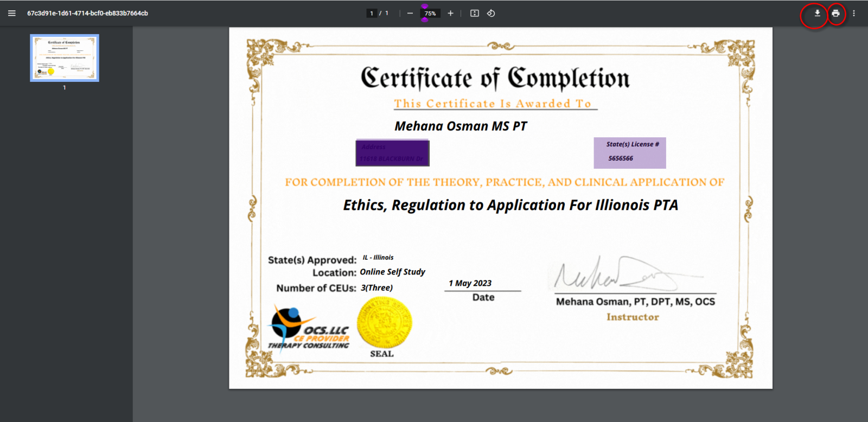Select the page 1 thumbnail in sidebar
Image resolution: width=868 pixels, height=422 pixels.
tap(65, 58)
